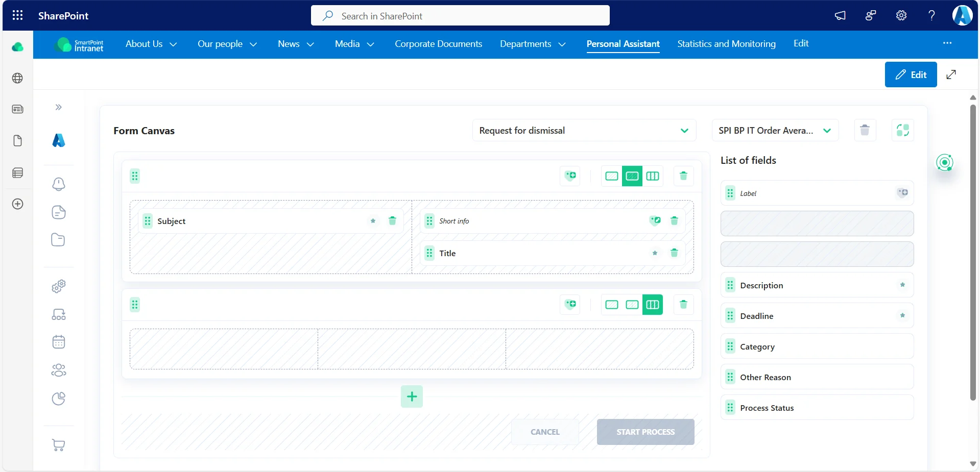Open the calendar icon in sidebar
The height and width of the screenshot is (472, 980).
[59, 342]
